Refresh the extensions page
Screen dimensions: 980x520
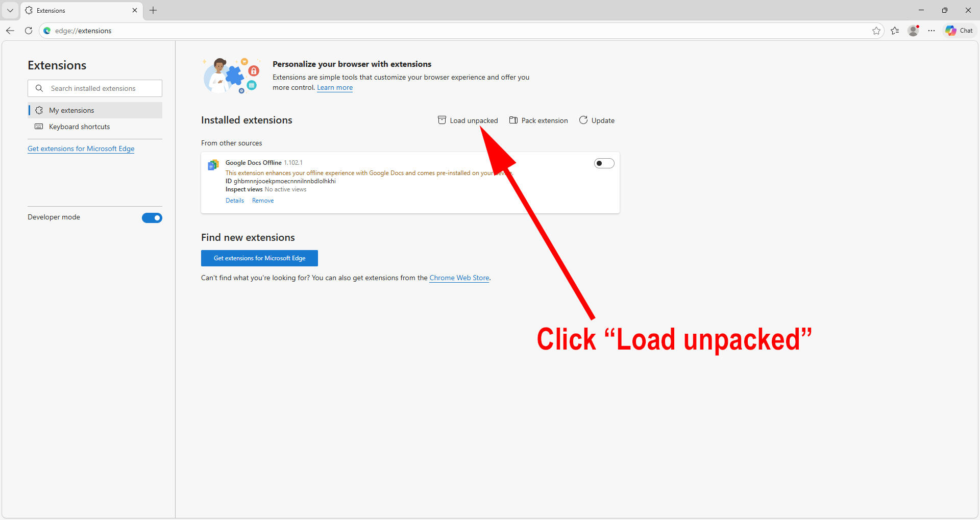[x=29, y=31]
